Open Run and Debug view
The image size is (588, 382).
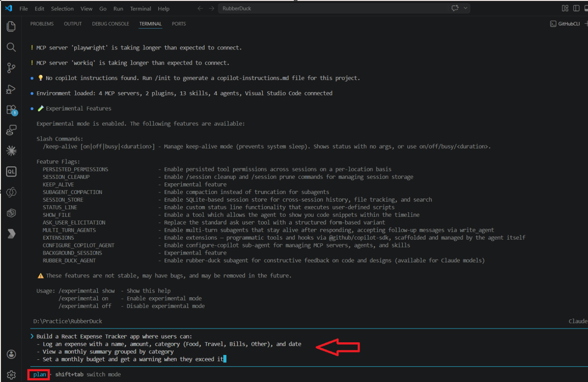coord(11,89)
